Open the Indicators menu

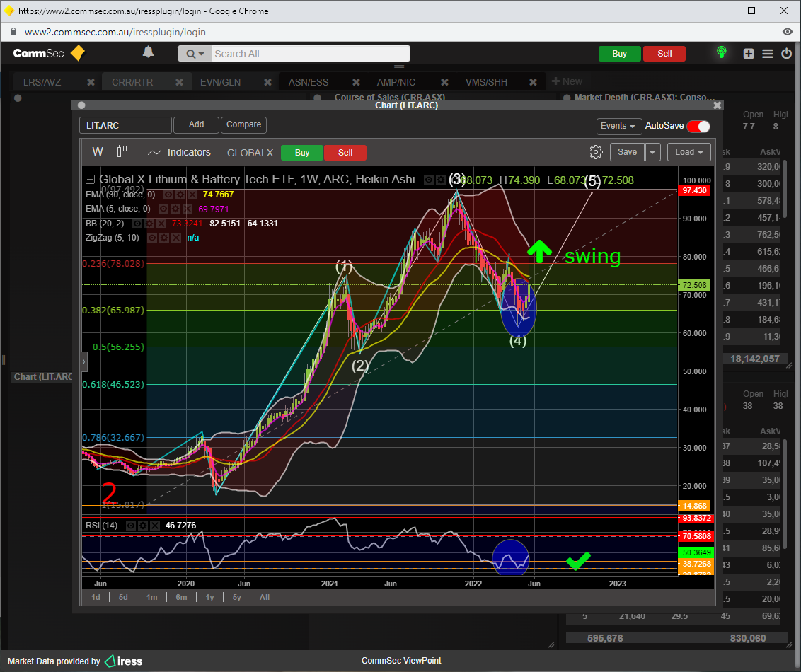(x=179, y=152)
